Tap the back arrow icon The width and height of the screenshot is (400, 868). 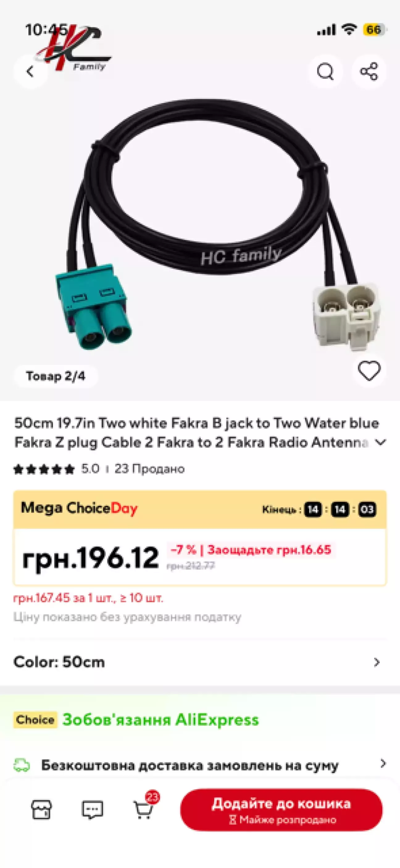pyautogui.click(x=30, y=71)
